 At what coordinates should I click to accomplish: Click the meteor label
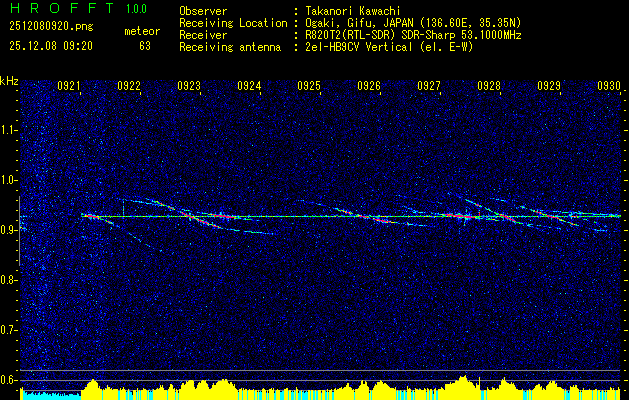pos(142,31)
